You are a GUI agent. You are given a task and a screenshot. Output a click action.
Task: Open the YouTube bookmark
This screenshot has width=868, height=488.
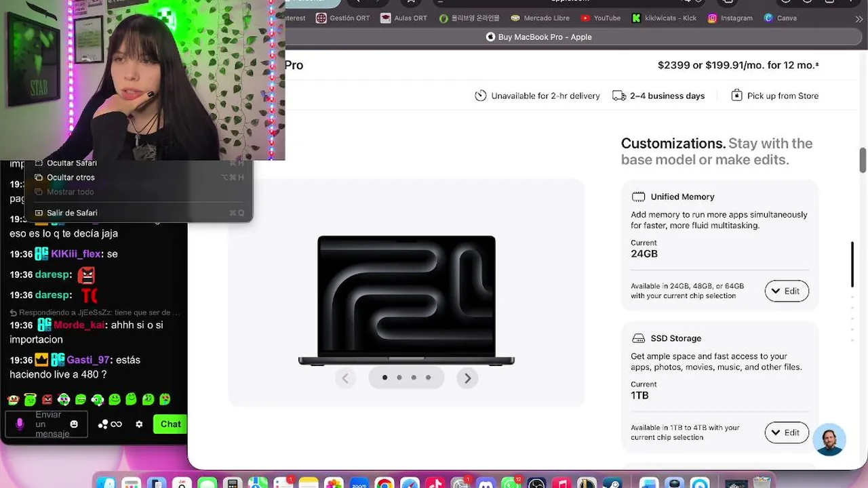click(600, 18)
